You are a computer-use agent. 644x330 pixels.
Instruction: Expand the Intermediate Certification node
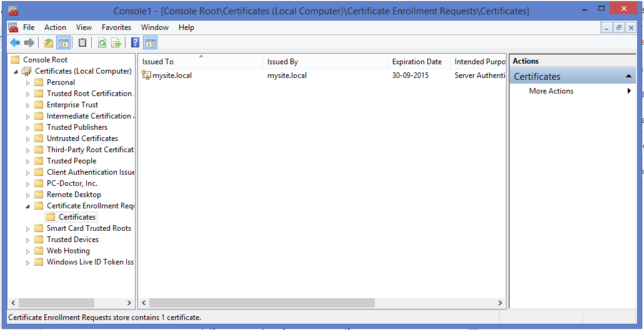pos(28,117)
